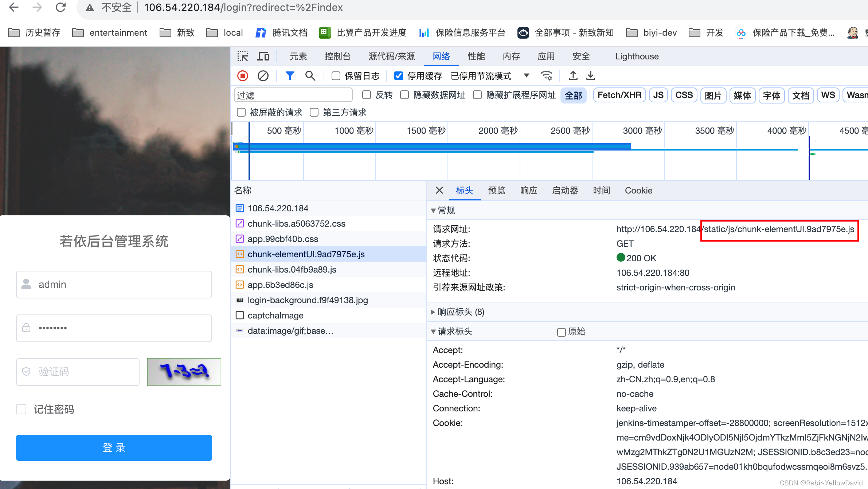Toggle the blue filter funnel icon

(x=290, y=76)
